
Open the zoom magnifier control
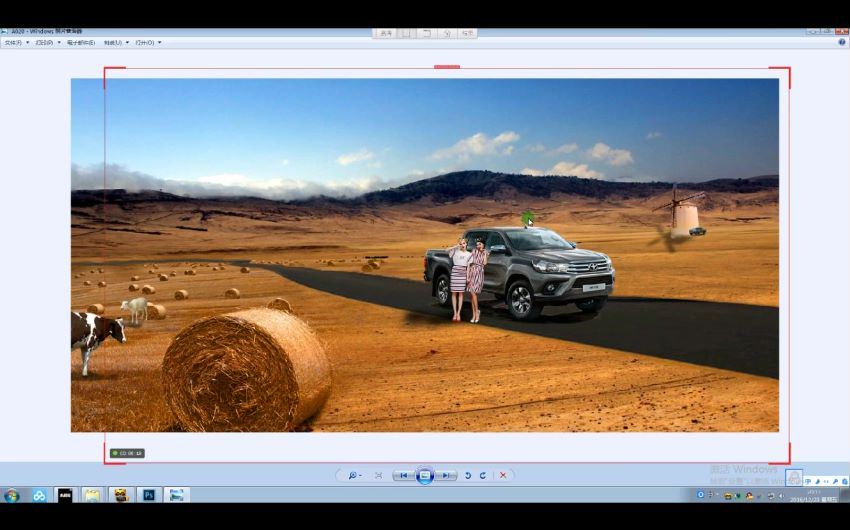click(354, 475)
